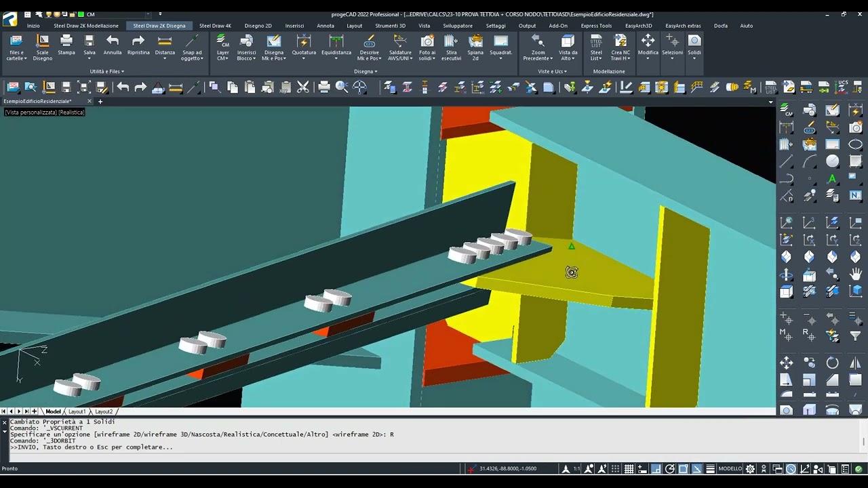Toggle snap dots in status bar
The width and height of the screenshot is (868, 488).
tap(615, 469)
